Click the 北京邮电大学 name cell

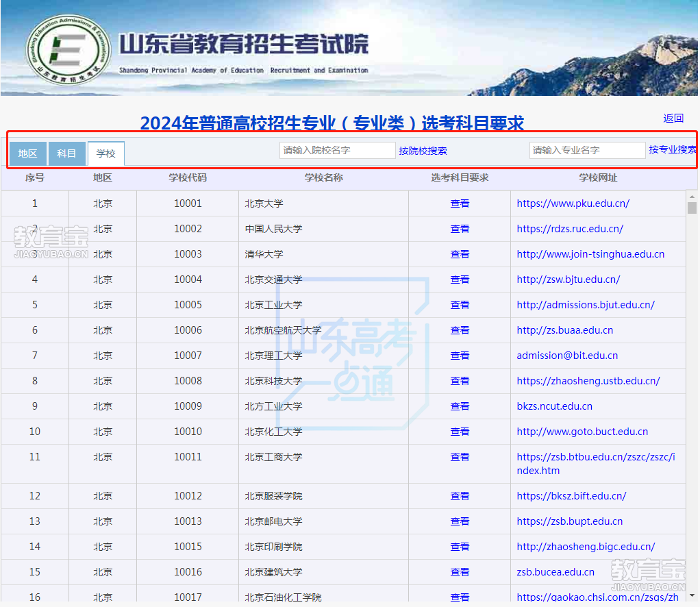pyautogui.click(x=324, y=521)
